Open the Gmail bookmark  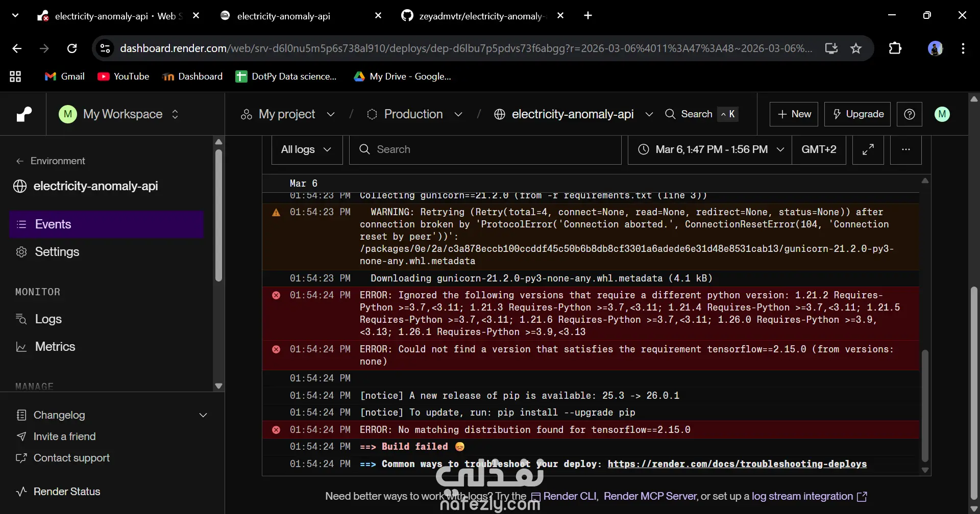point(65,76)
